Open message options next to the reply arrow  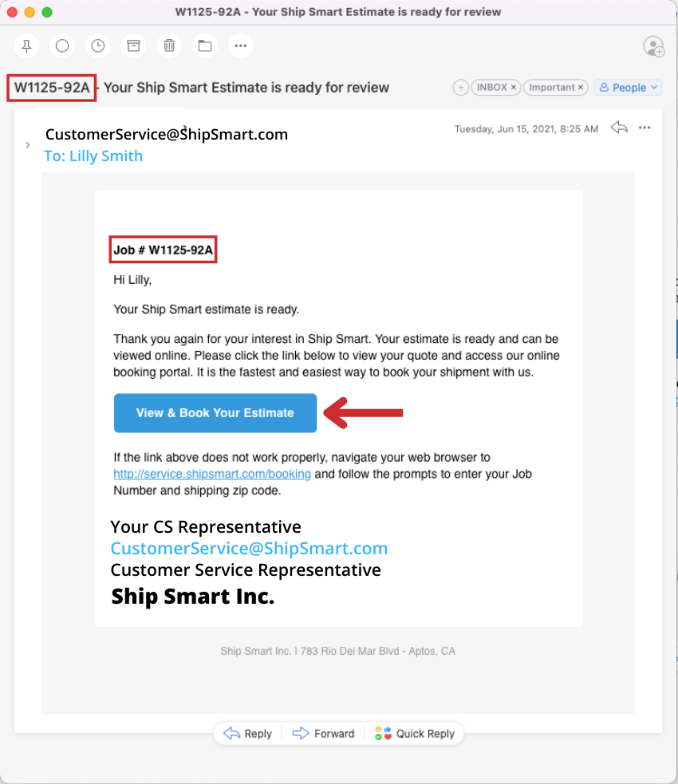[x=644, y=128]
